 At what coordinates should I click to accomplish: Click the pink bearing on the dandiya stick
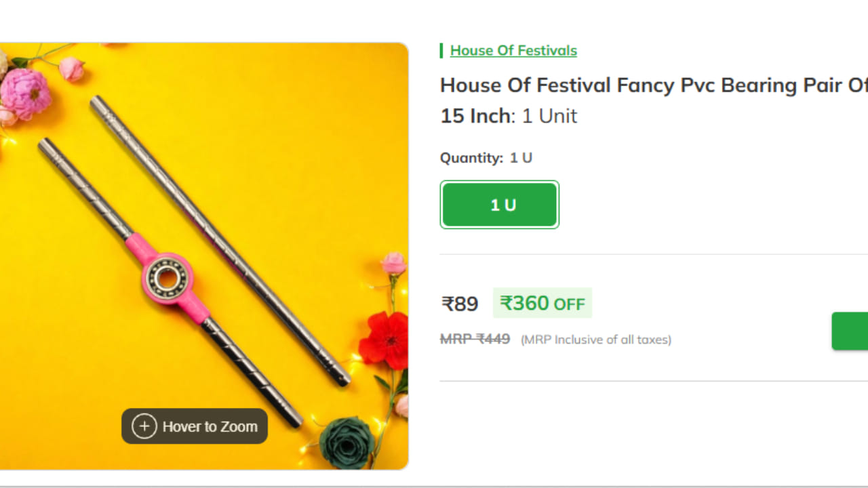coord(167,278)
